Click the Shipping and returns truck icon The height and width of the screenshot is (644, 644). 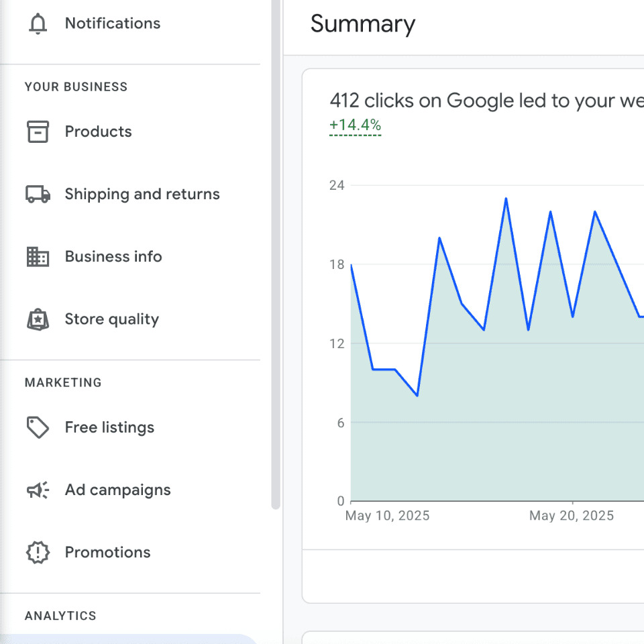[x=38, y=195]
